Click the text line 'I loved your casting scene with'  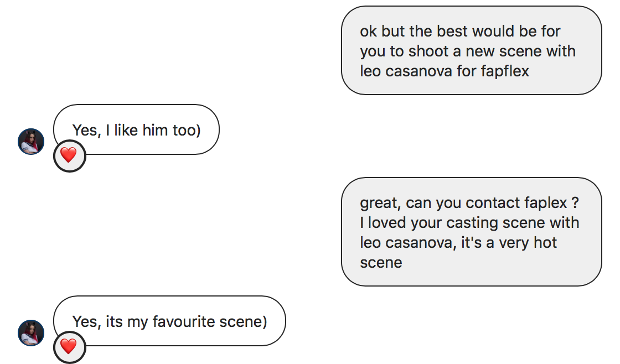pos(469,223)
